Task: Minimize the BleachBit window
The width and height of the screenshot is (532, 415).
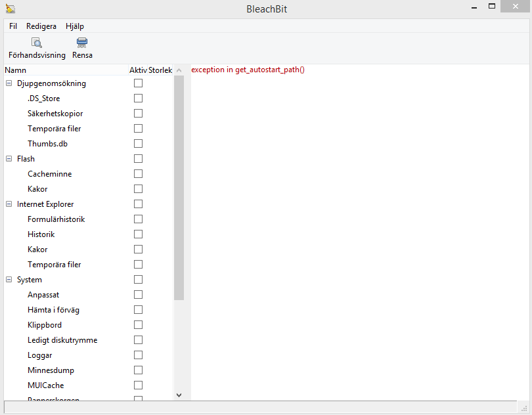Action: pos(474,7)
